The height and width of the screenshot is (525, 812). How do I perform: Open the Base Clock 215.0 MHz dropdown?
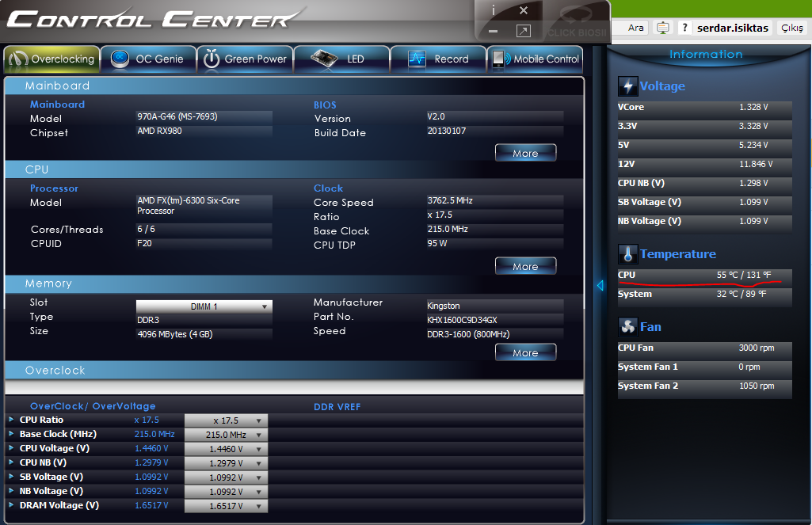(x=226, y=435)
